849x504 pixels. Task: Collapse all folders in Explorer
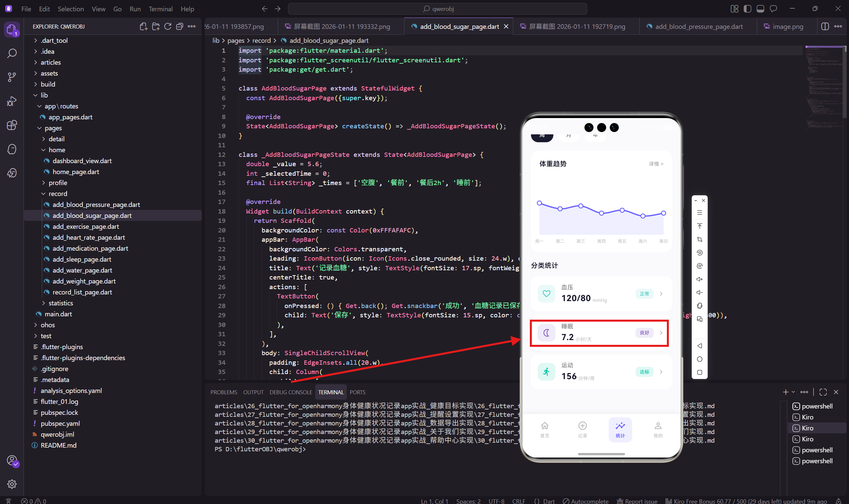pos(180,27)
